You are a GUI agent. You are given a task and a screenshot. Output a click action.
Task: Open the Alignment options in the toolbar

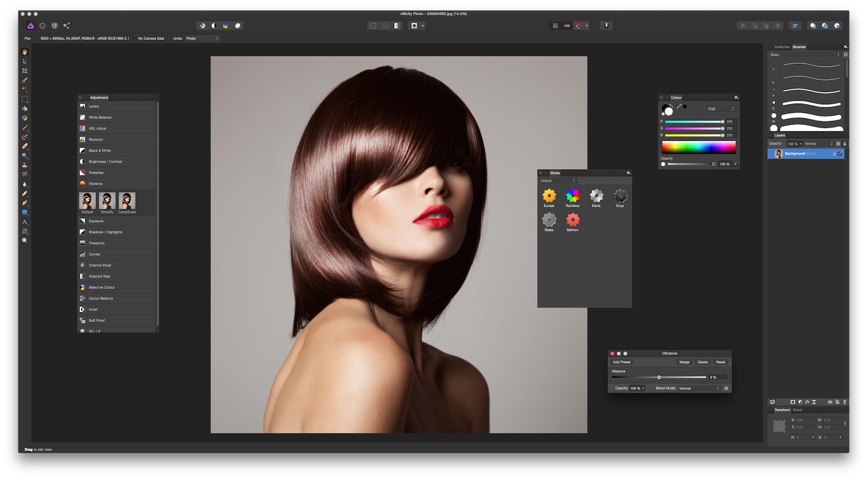coord(796,25)
